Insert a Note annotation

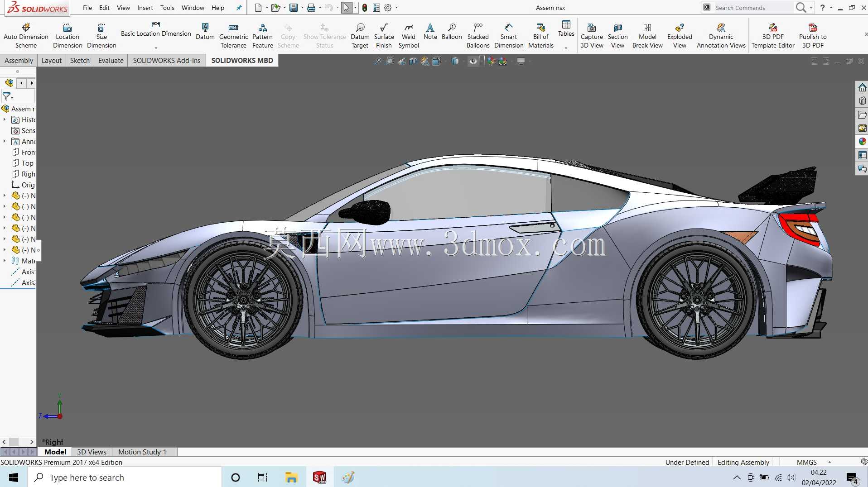[x=430, y=32]
